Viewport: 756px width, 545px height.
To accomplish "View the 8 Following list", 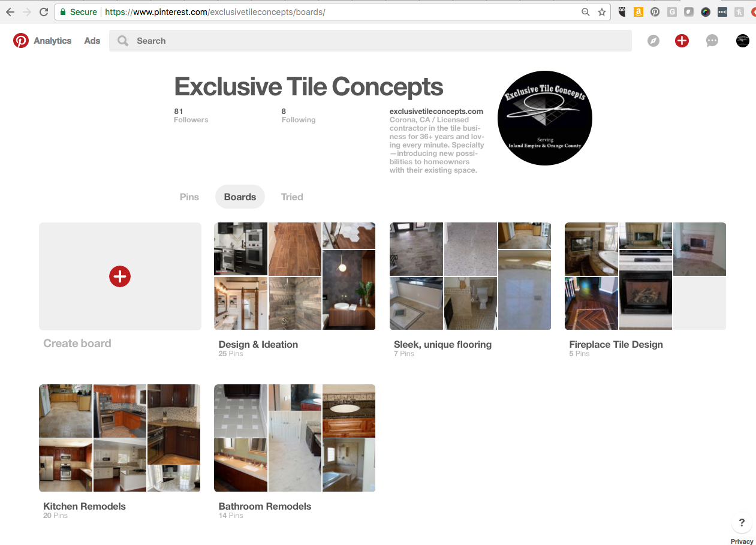I will pos(299,116).
